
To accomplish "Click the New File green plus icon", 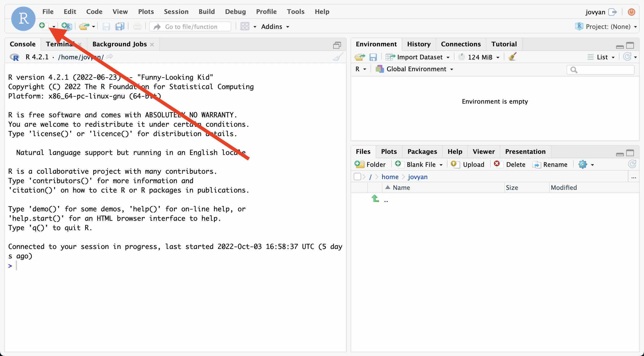I will [42, 26].
